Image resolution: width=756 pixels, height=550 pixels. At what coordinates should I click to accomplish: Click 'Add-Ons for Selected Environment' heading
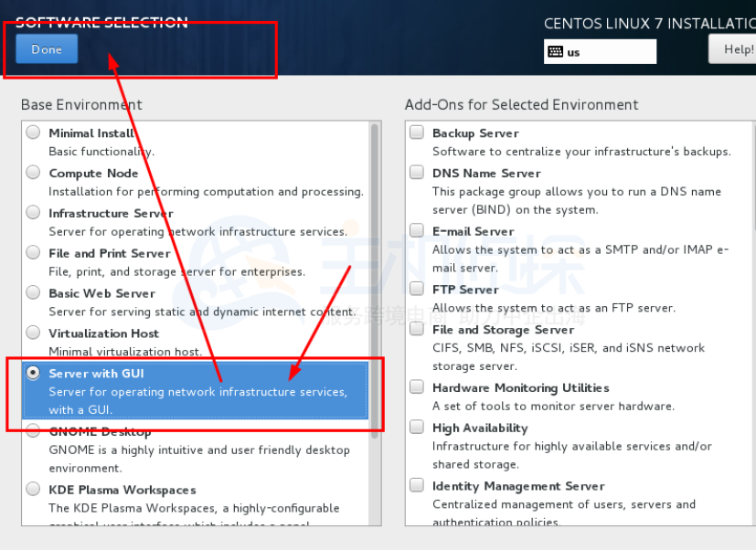(522, 104)
